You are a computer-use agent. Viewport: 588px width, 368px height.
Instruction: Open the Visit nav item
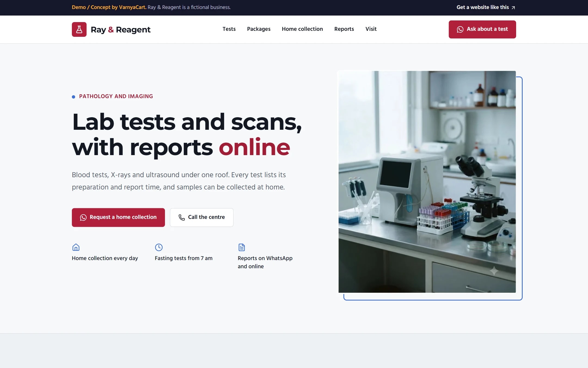371,29
